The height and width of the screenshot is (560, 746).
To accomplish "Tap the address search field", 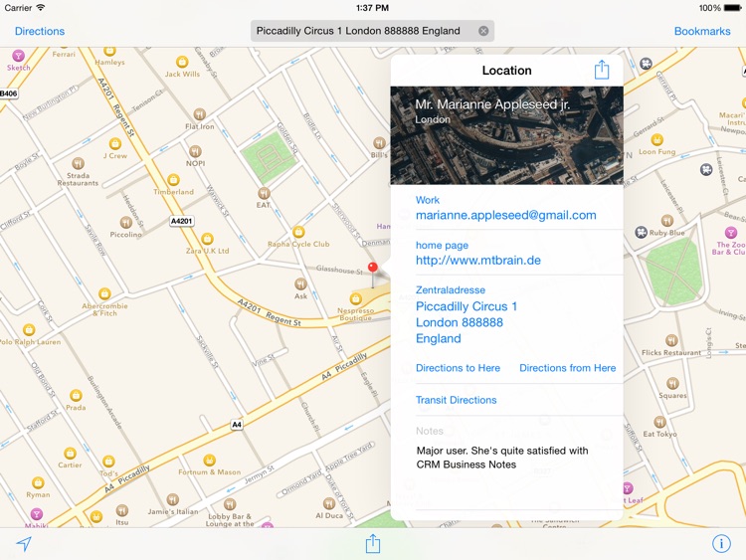I will pyautogui.click(x=372, y=31).
